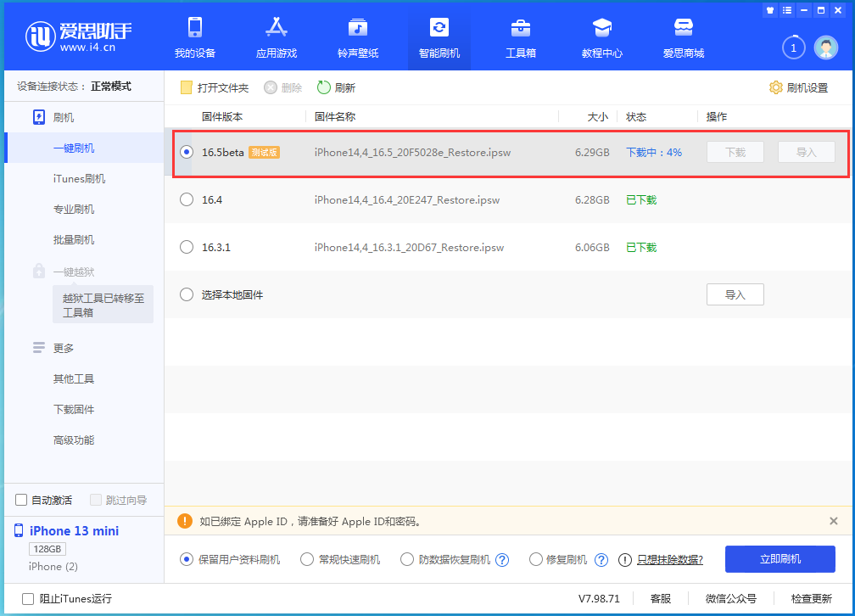Image resolution: width=855 pixels, height=616 pixels.
Task: Select iTunes刷机 in sidebar
Action: click(79, 178)
